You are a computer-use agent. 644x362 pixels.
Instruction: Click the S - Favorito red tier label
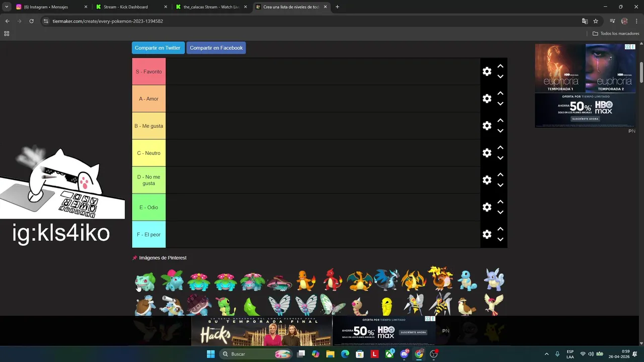(x=149, y=71)
